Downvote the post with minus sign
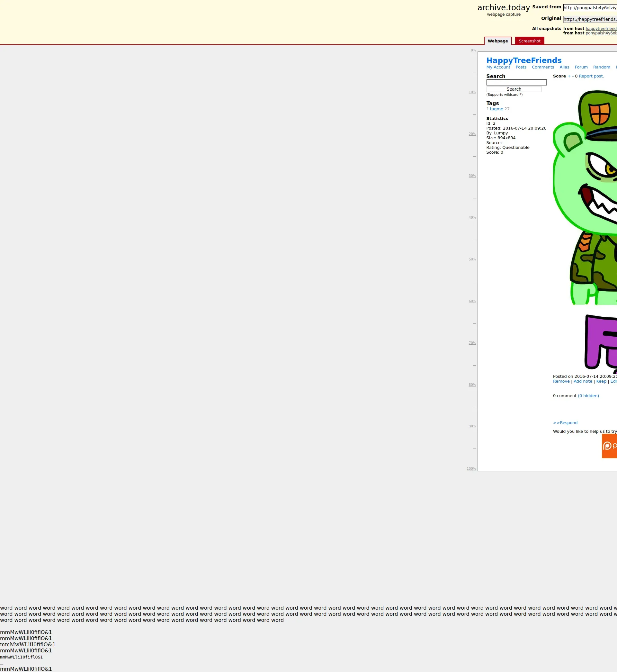Image resolution: width=617 pixels, height=672 pixels. (573, 76)
